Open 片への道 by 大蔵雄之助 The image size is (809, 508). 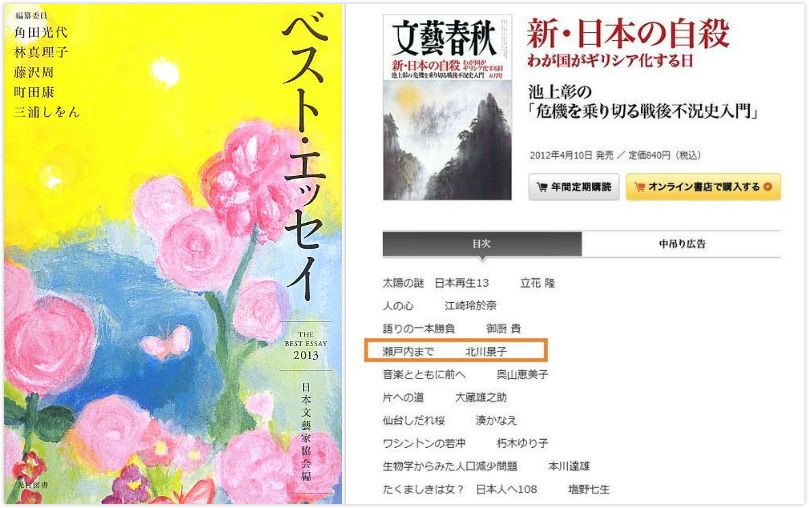(444, 398)
